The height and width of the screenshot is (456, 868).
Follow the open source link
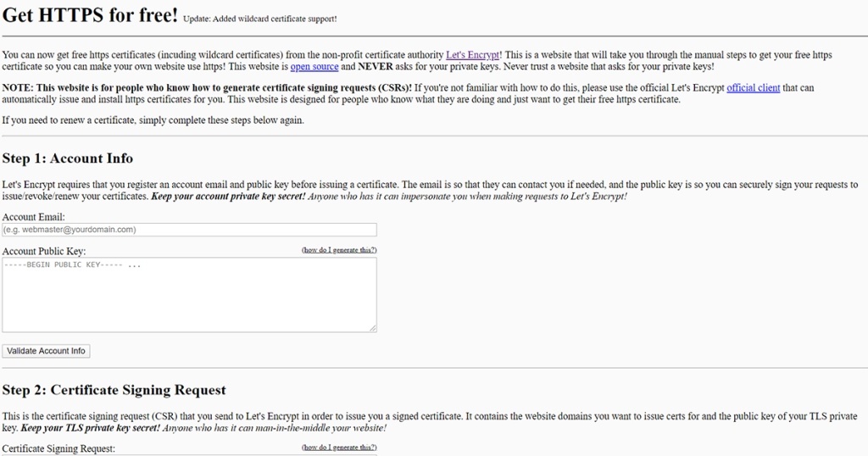tap(314, 66)
